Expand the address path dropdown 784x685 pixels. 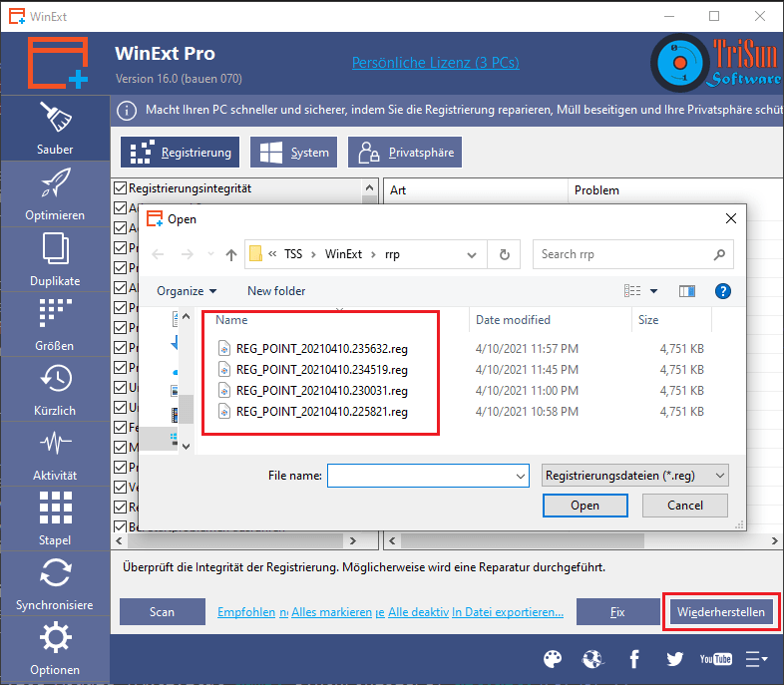pyautogui.click(x=472, y=255)
